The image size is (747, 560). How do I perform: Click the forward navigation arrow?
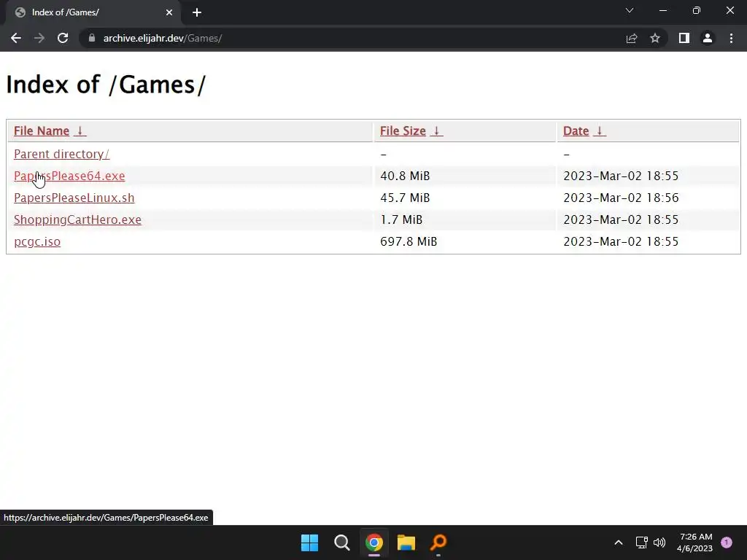point(39,38)
